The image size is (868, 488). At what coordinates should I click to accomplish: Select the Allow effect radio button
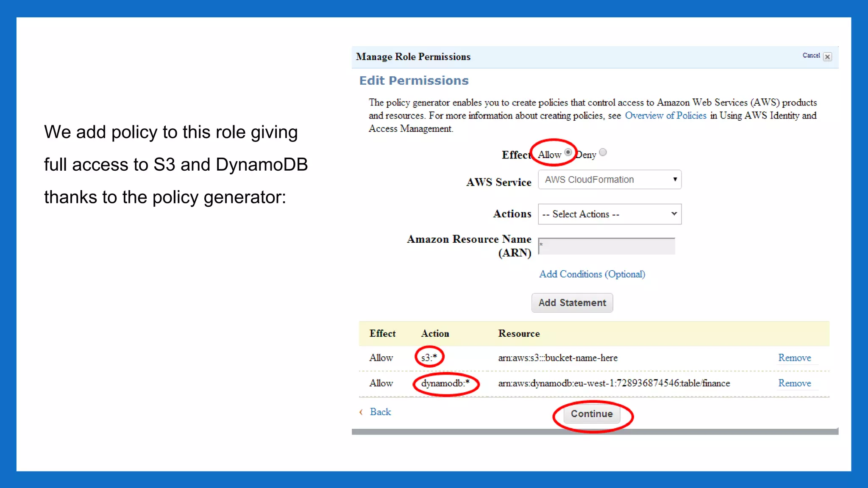tap(568, 152)
